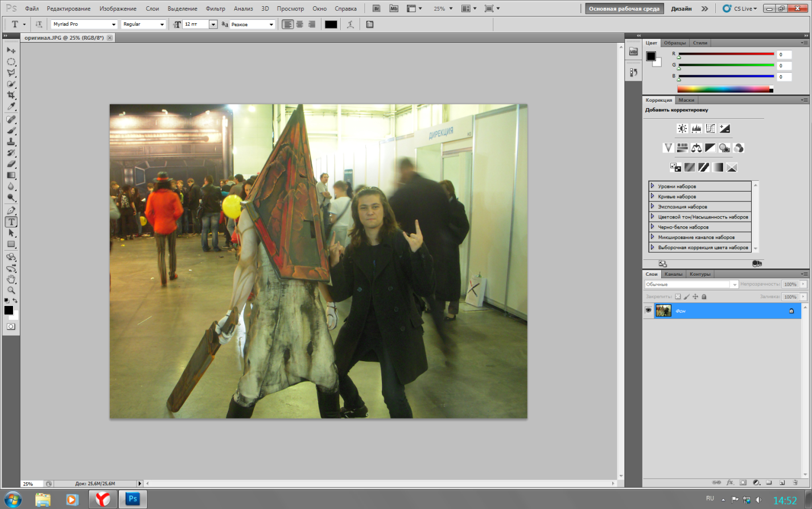Open the Файл menu
The image size is (812, 509).
coord(32,9)
